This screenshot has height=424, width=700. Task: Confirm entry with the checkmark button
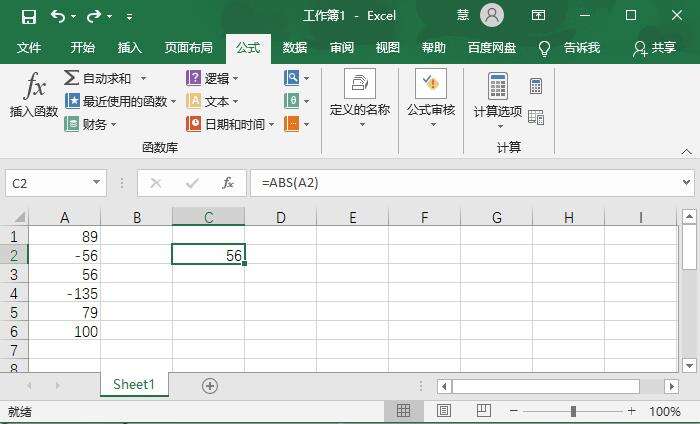coord(192,183)
